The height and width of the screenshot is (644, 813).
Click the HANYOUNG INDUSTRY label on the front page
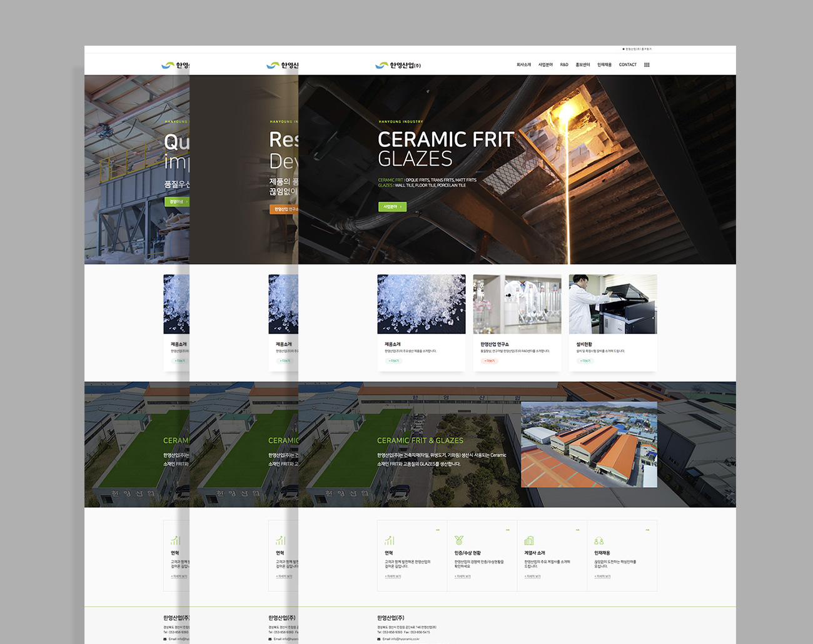(x=401, y=122)
